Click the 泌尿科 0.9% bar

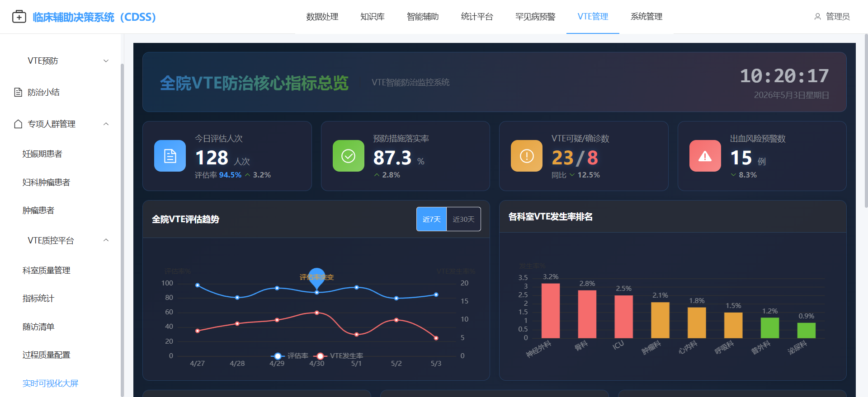[x=807, y=331]
